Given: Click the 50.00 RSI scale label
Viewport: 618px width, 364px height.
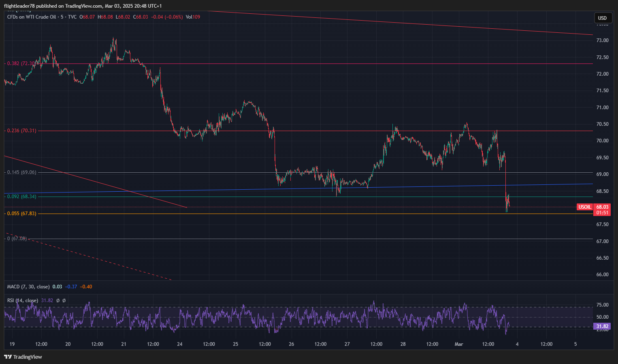Looking at the screenshot, I should coord(602,317).
